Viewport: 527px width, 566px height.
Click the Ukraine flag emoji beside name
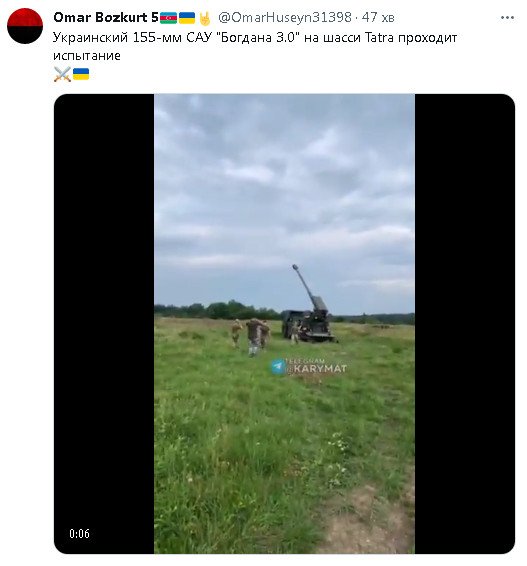point(187,17)
